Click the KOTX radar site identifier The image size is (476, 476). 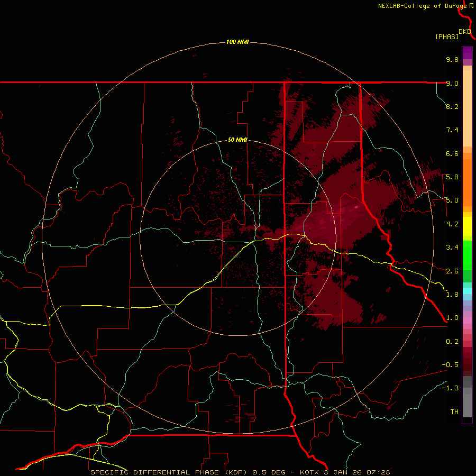(309, 472)
